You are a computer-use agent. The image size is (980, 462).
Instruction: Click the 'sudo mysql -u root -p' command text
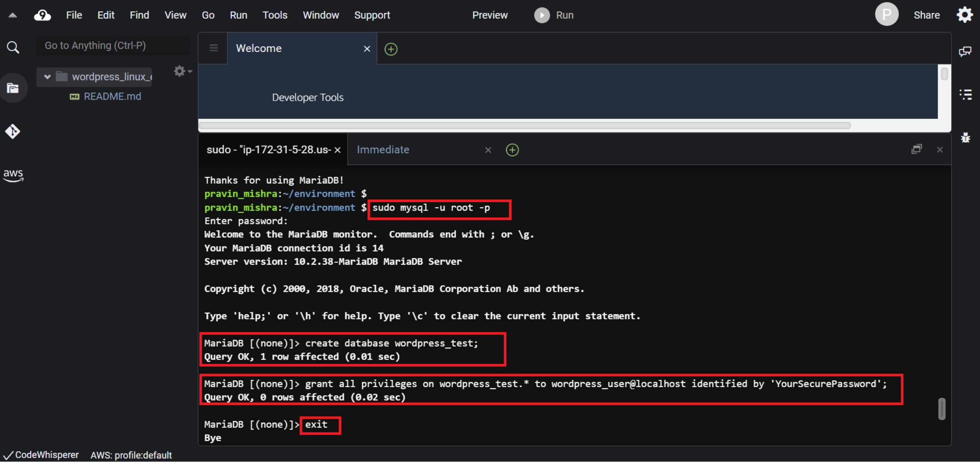(x=431, y=208)
